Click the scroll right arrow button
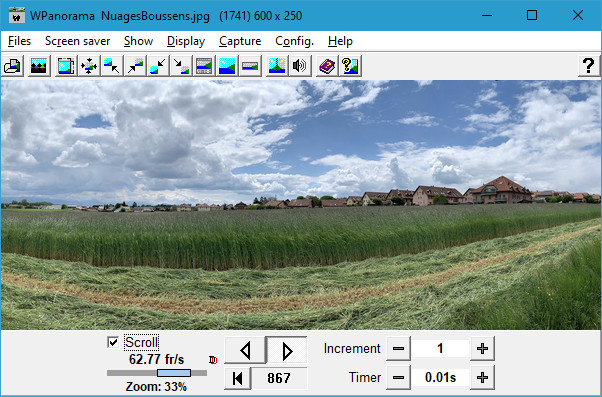This screenshot has height=397, width=602. (287, 350)
